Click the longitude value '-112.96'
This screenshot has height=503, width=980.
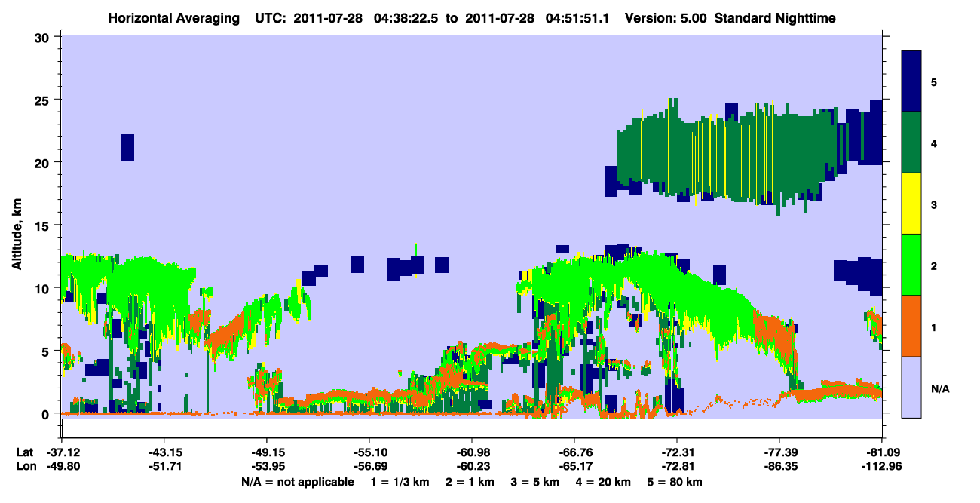click(x=882, y=466)
